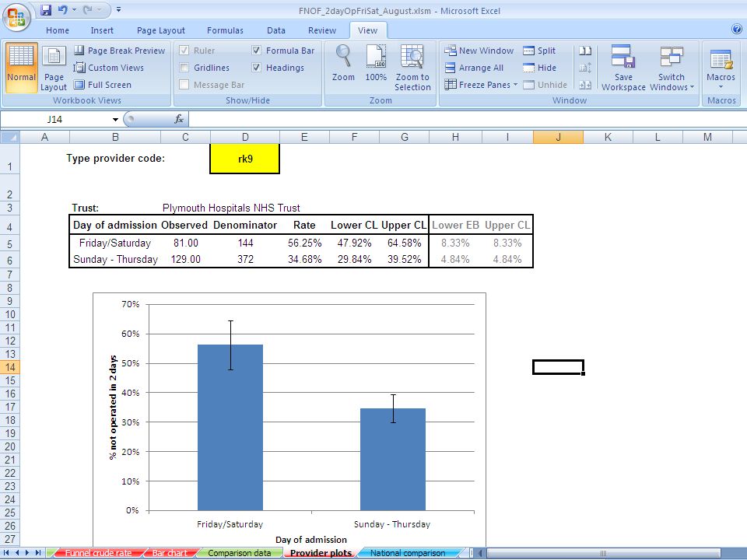Open a New Window
This screenshot has width=747, height=560.
tap(479, 51)
